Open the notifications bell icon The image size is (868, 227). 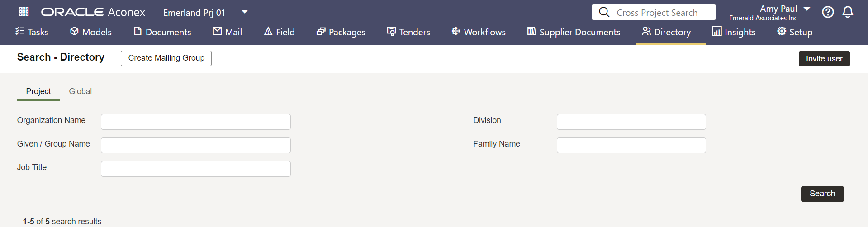click(x=848, y=12)
